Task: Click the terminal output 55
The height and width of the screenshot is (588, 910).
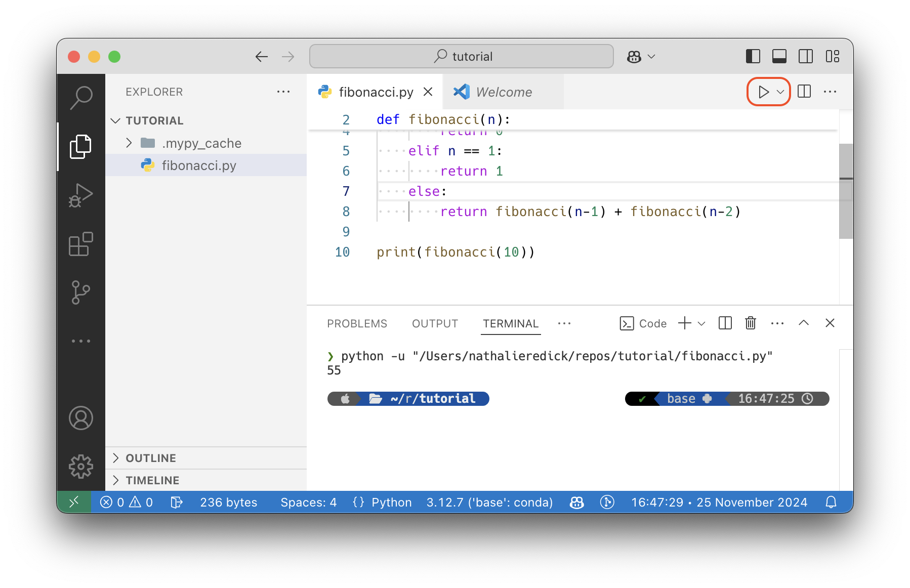Action: pyautogui.click(x=334, y=370)
